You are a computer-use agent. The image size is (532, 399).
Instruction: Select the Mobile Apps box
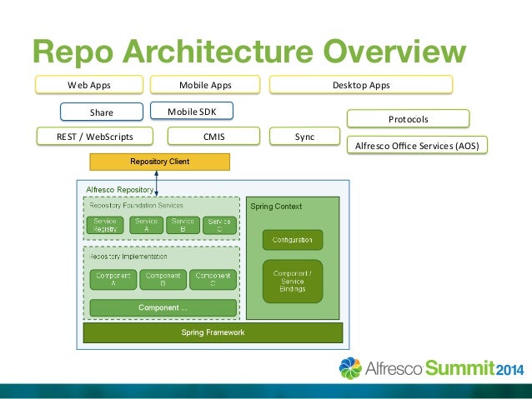point(205,85)
